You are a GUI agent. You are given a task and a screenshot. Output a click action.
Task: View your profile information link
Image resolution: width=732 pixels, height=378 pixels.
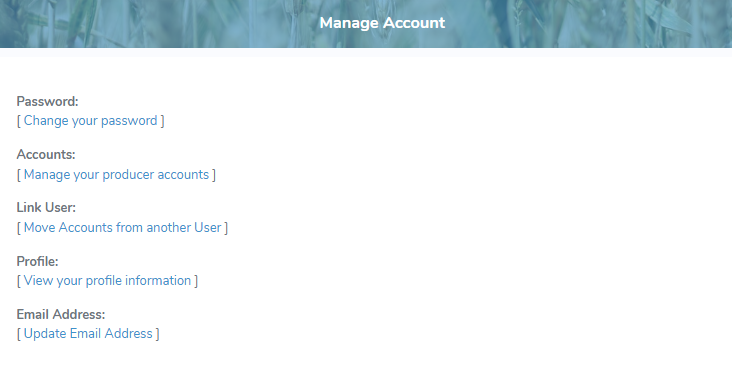point(107,280)
